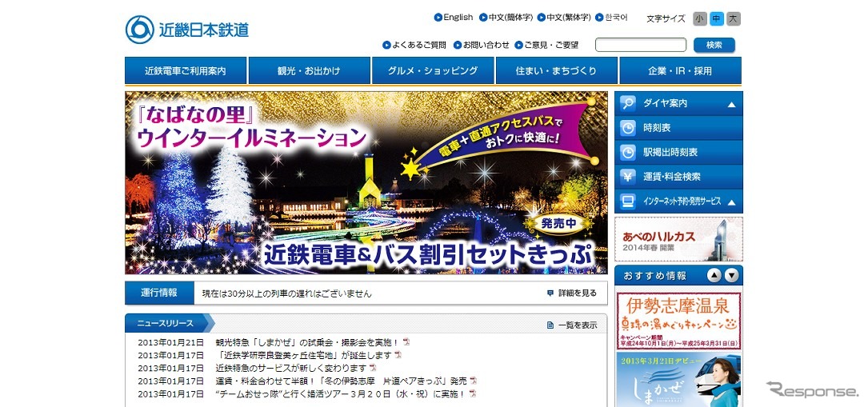Click 一覧を表示 news list link
The image size is (868, 407).
(x=578, y=325)
